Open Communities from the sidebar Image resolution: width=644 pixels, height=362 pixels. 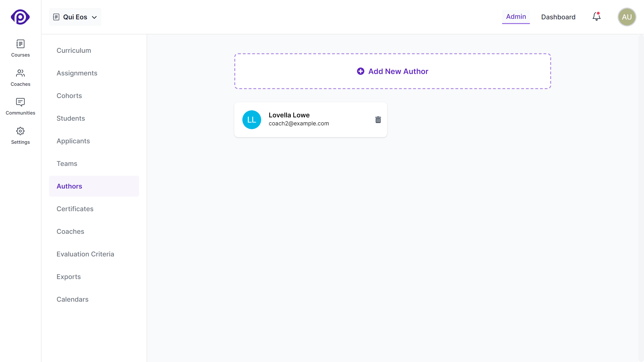tap(20, 106)
